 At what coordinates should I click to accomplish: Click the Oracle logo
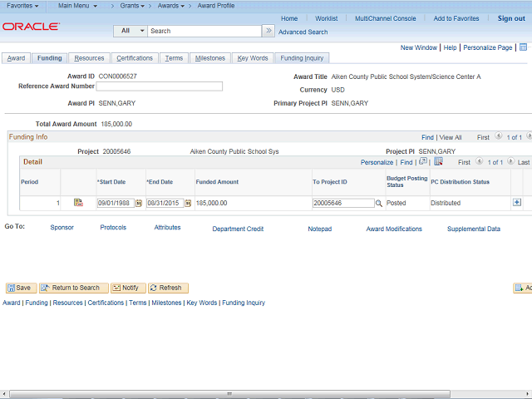tap(32, 27)
